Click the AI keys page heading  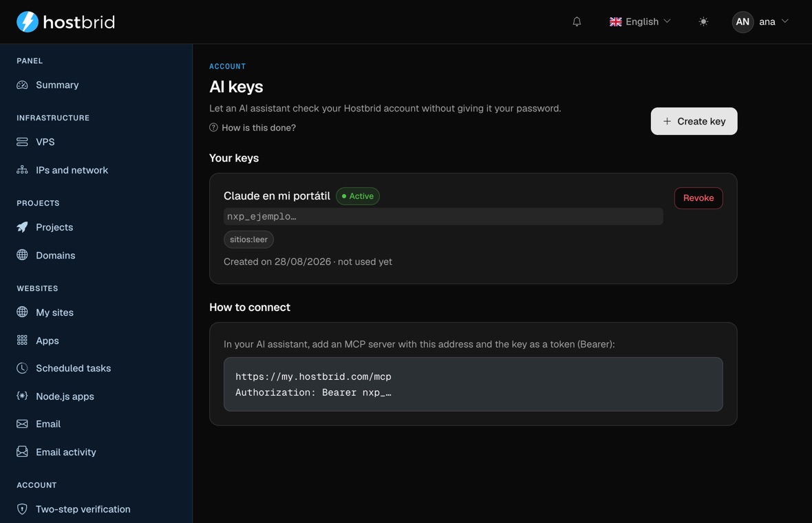(236, 87)
